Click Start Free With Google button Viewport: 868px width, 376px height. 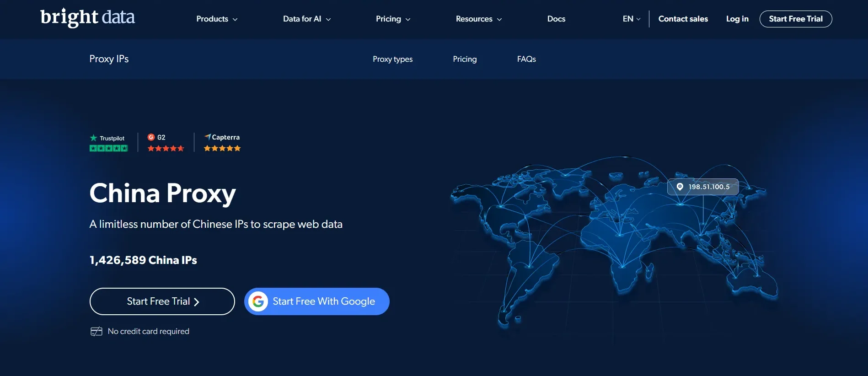(x=317, y=301)
